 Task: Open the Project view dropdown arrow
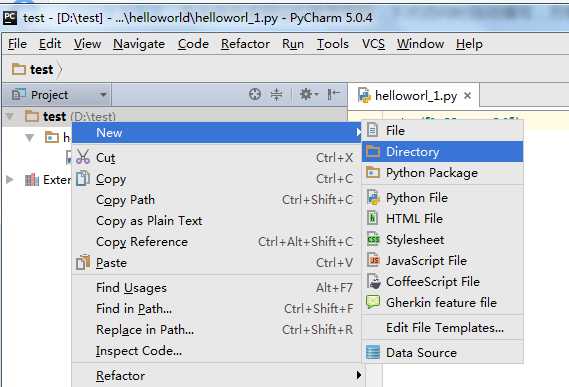pos(103,95)
